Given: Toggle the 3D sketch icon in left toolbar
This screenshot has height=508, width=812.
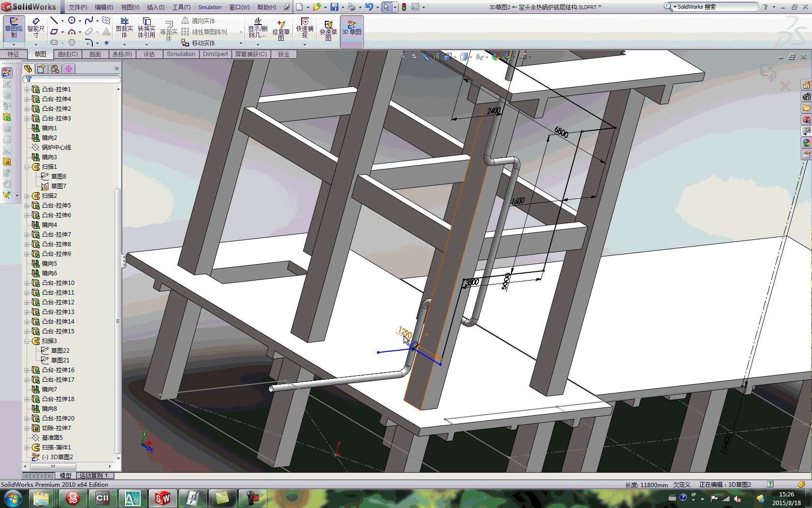Looking at the screenshot, I should 7,73.
